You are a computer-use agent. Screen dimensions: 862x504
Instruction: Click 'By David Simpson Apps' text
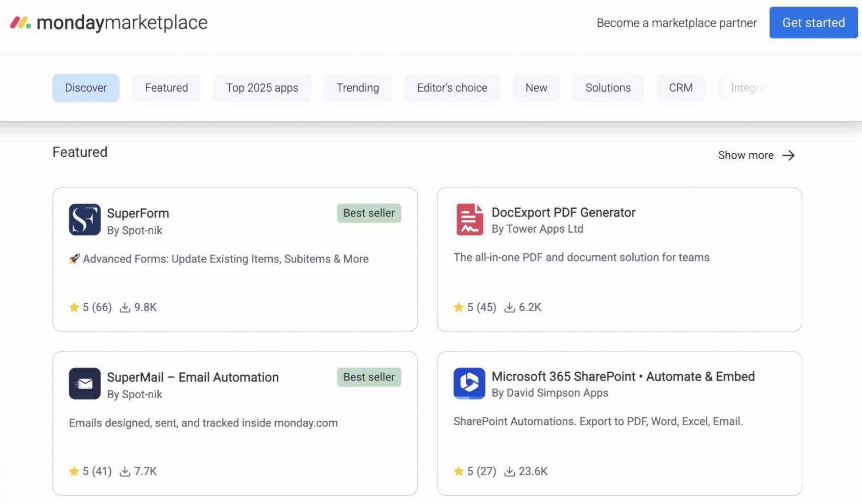(x=550, y=393)
